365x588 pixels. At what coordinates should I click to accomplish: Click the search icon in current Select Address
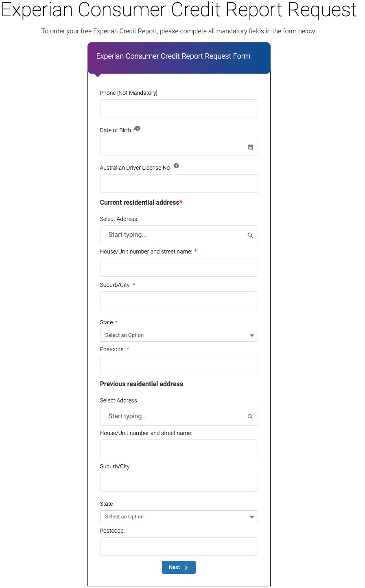250,235
